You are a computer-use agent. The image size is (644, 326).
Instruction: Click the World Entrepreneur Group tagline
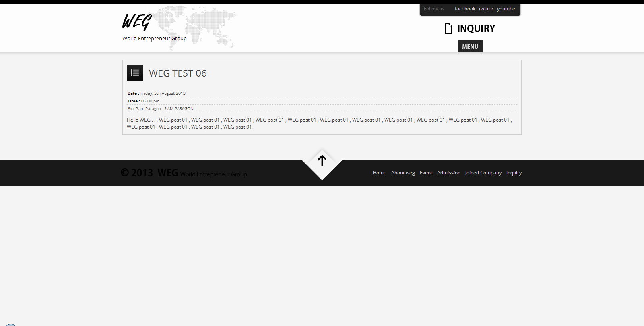(155, 39)
